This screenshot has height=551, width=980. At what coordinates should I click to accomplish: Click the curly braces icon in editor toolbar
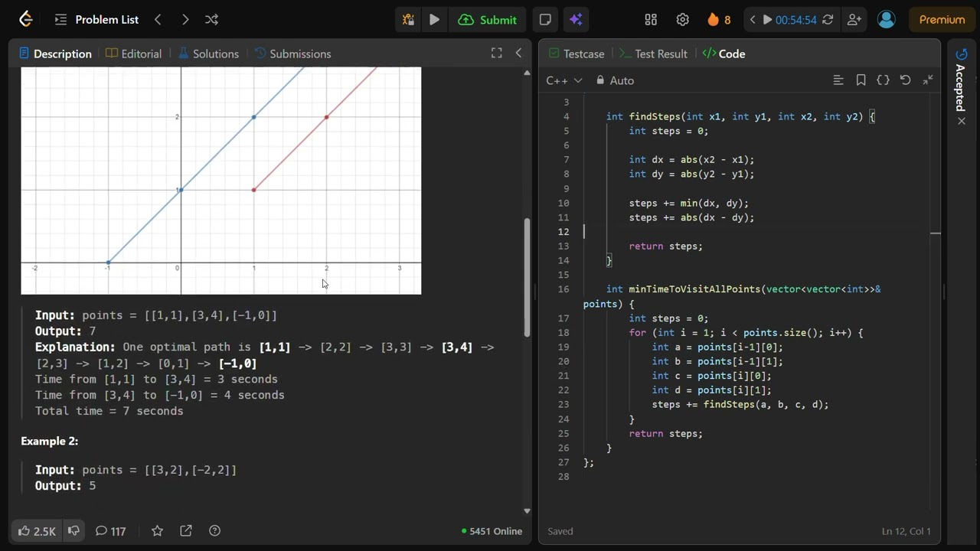[883, 80]
